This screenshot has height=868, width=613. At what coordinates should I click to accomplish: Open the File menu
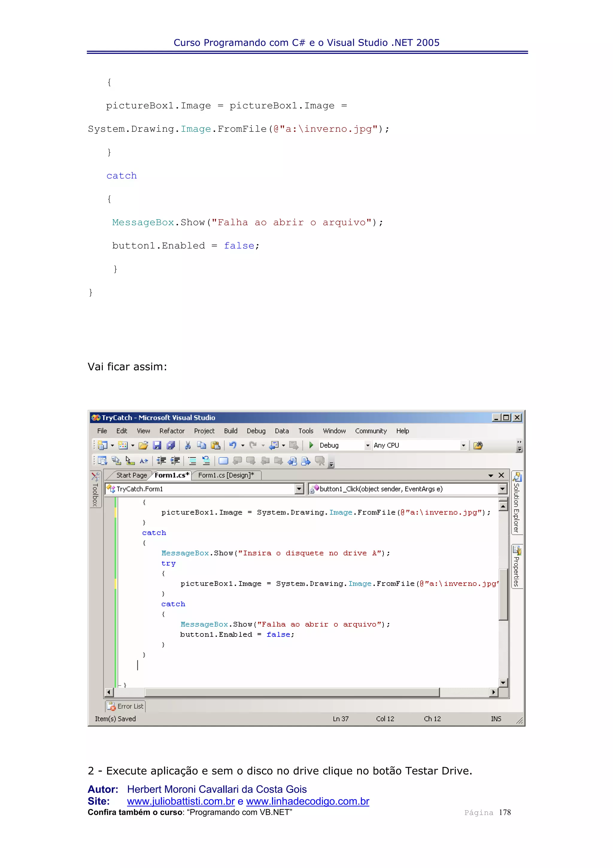(x=102, y=431)
